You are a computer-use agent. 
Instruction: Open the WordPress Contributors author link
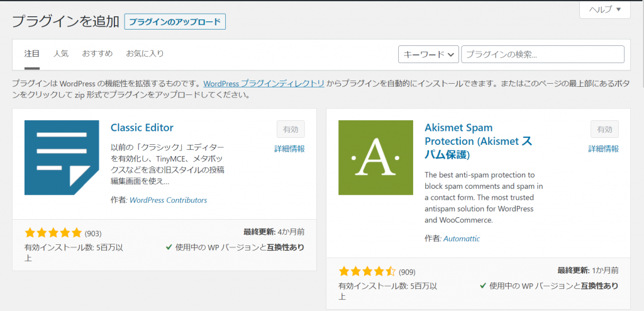(x=169, y=200)
